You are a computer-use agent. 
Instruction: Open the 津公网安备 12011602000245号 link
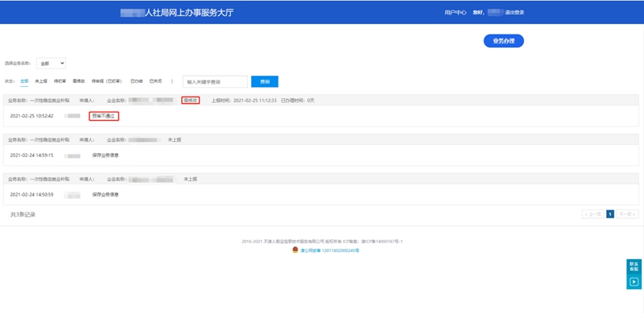click(x=330, y=250)
